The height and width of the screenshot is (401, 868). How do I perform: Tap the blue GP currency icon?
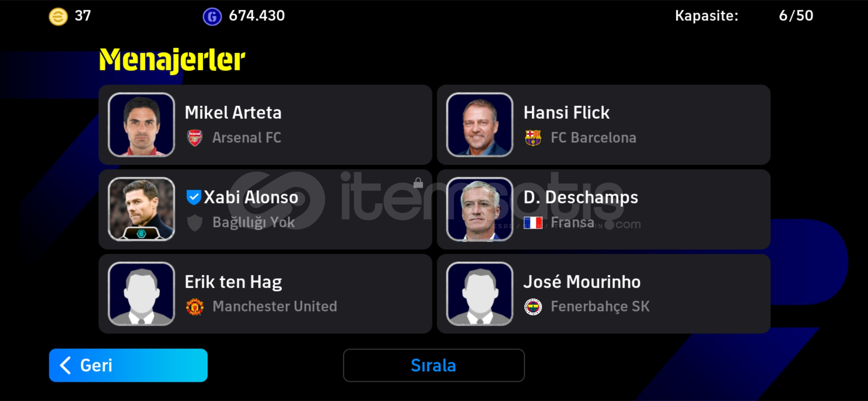[212, 16]
